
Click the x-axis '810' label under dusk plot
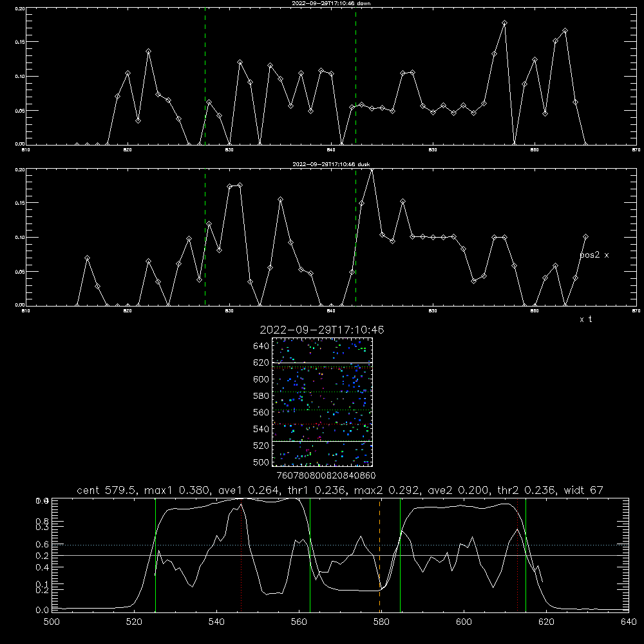point(26,311)
